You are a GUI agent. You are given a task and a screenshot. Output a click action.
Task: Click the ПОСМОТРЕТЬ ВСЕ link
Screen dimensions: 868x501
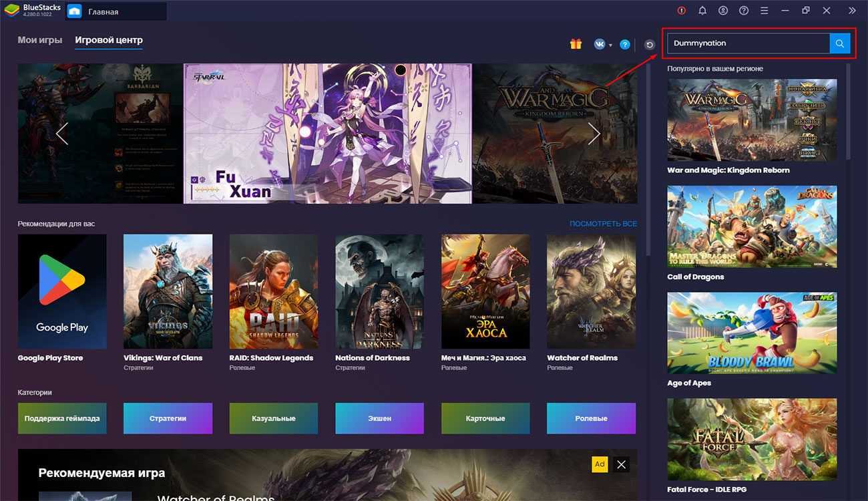[x=603, y=224]
